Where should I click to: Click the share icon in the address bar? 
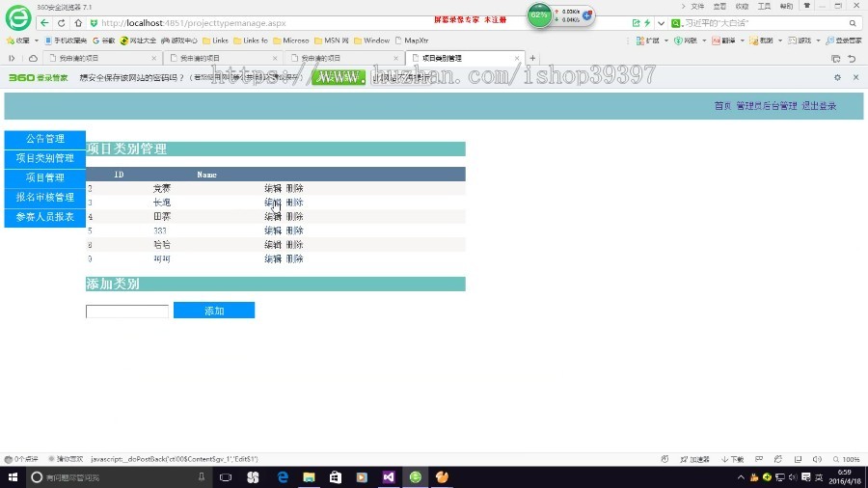pos(637,23)
